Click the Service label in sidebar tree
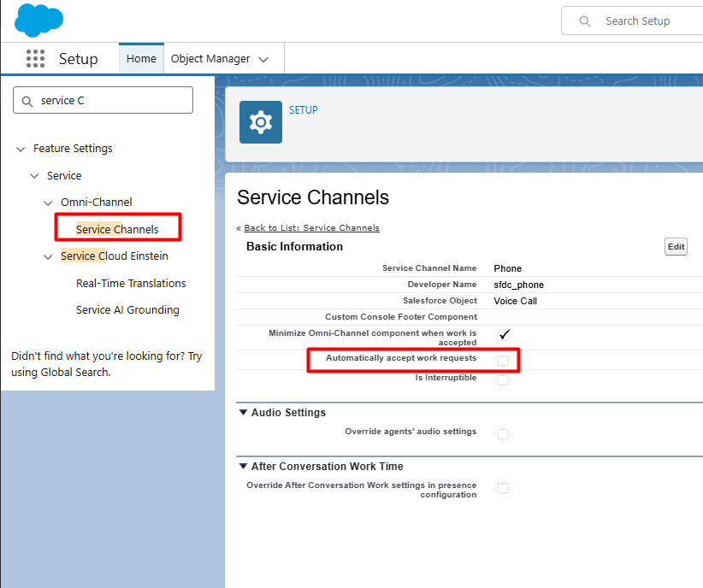Screen dimensions: 703x588 pyautogui.click(x=64, y=175)
